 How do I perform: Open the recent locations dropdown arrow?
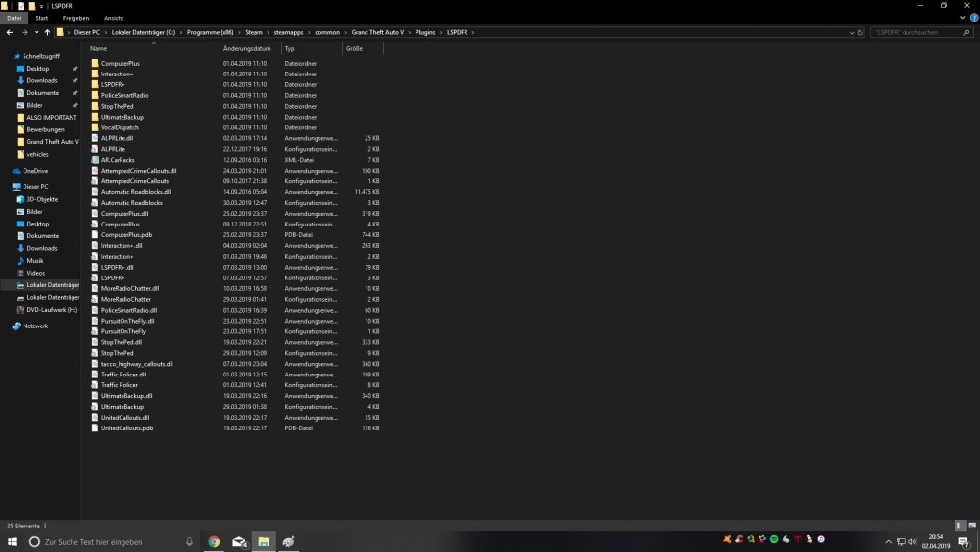tap(36, 32)
